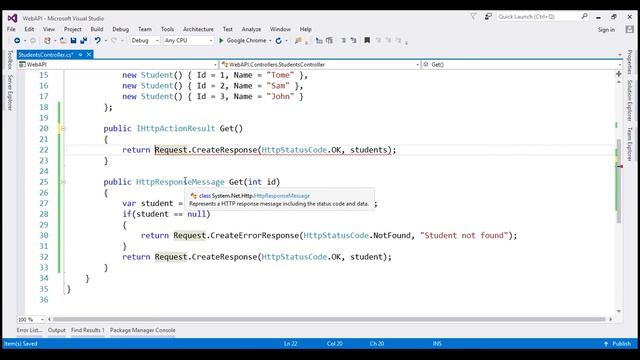
Task: Open the Get() member dropdown
Action: 522,64
